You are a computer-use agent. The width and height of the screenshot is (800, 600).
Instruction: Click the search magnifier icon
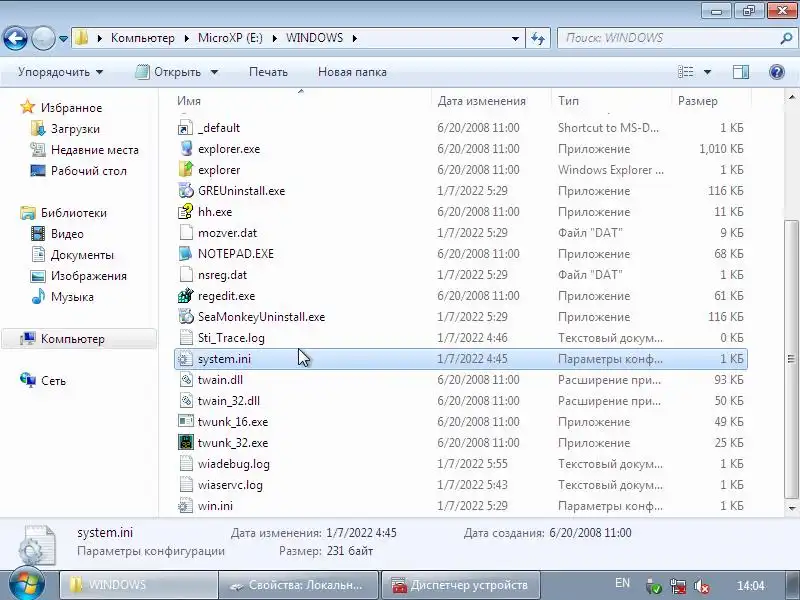pyautogui.click(x=786, y=38)
